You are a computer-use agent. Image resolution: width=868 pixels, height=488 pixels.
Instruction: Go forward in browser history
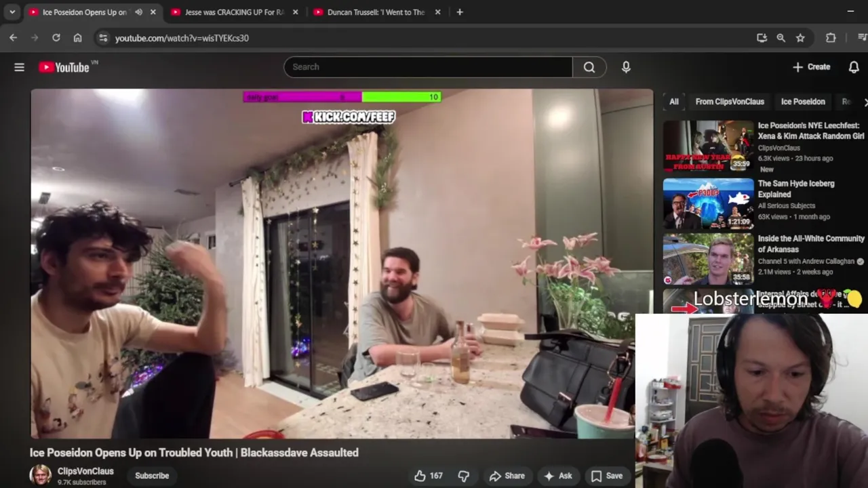click(x=35, y=38)
